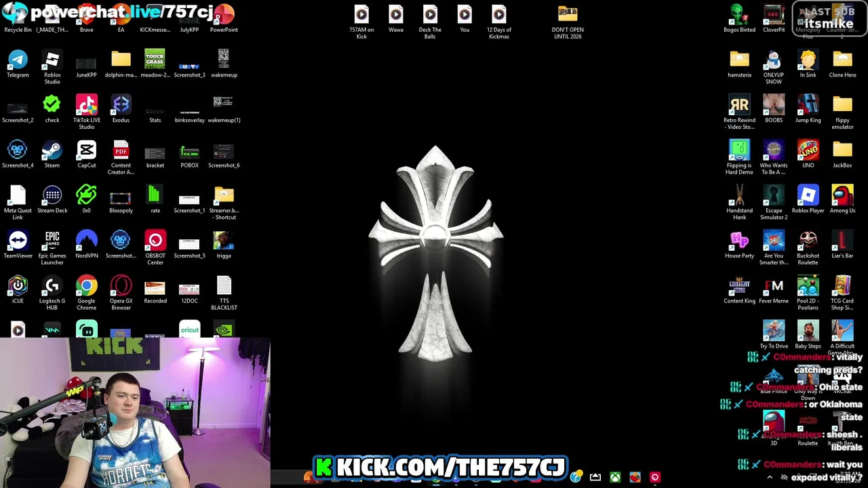Click the Xbox icon in the taskbar
Viewport: 868px width, 488px height.
pos(615,477)
